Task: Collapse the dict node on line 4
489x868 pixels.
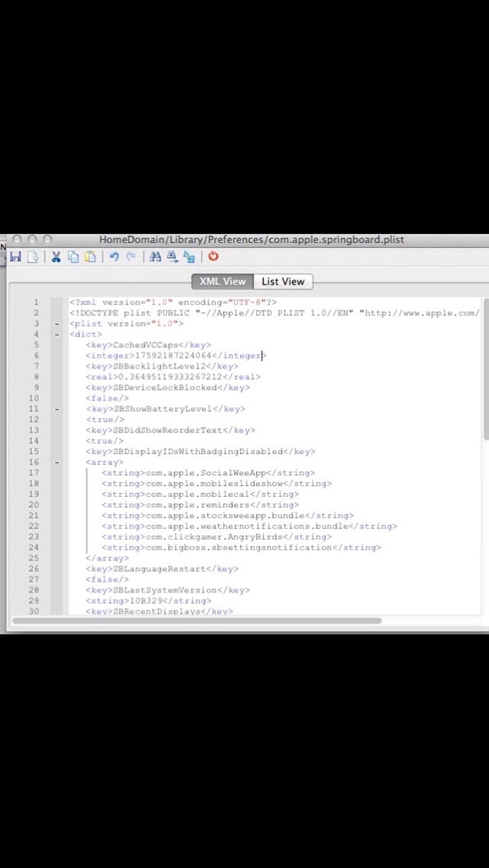Action: 57,334
